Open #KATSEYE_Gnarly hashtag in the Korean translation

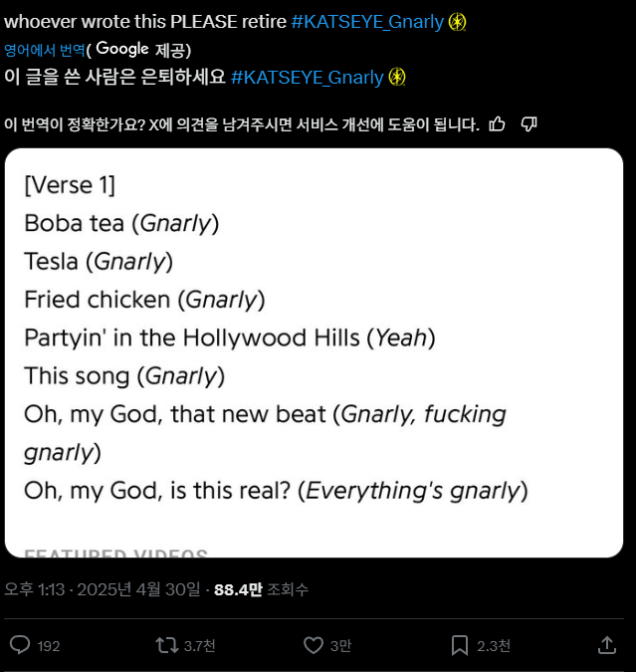pos(307,77)
